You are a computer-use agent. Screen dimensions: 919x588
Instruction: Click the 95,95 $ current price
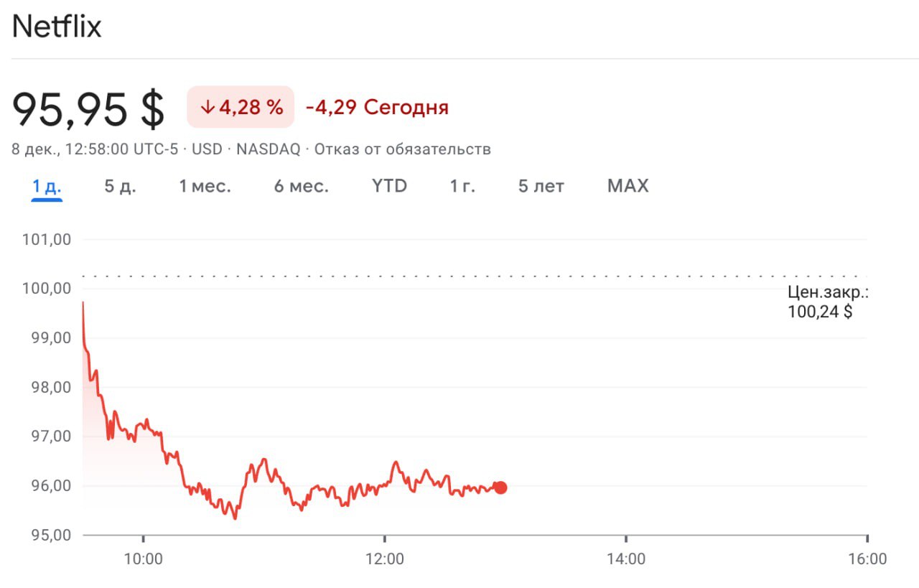pos(88,109)
